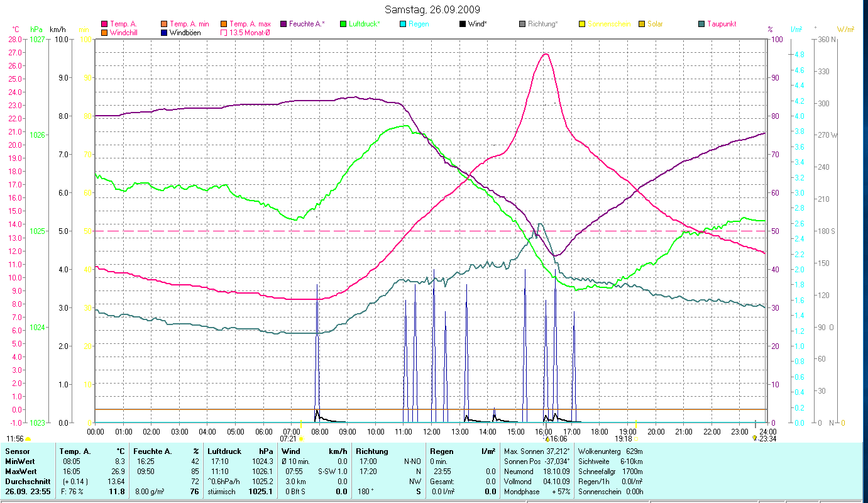Click the Gesamt: rain total label

pyautogui.click(x=442, y=482)
